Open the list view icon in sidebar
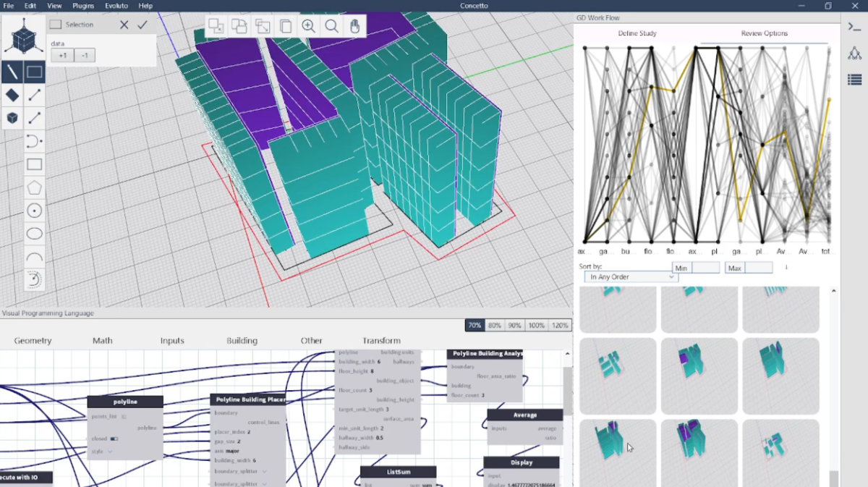 (x=854, y=80)
